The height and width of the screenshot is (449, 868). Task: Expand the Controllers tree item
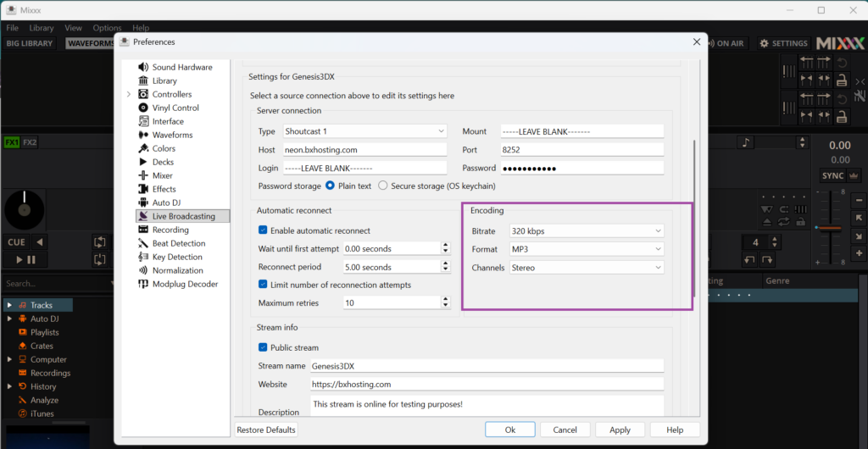coord(129,94)
